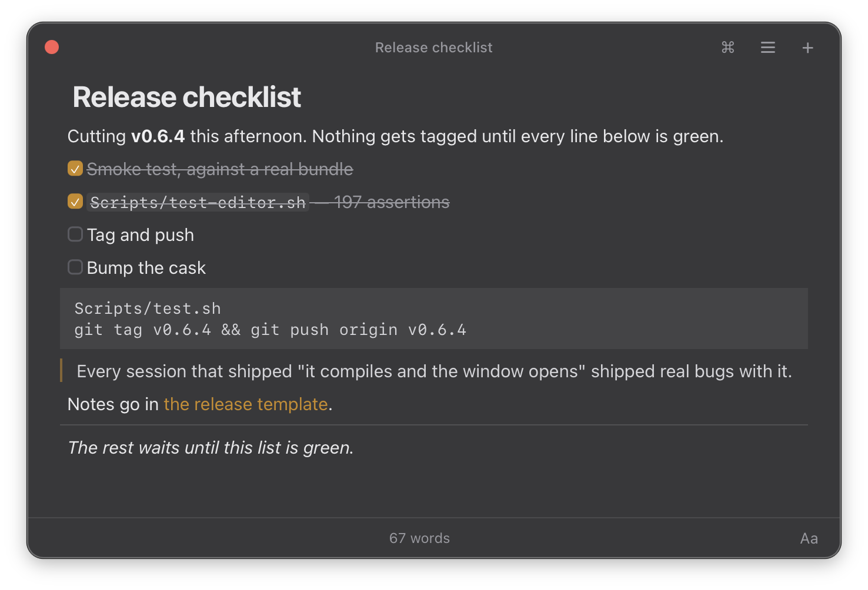
Task: Open the note list menu icon
Action: [x=768, y=48]
